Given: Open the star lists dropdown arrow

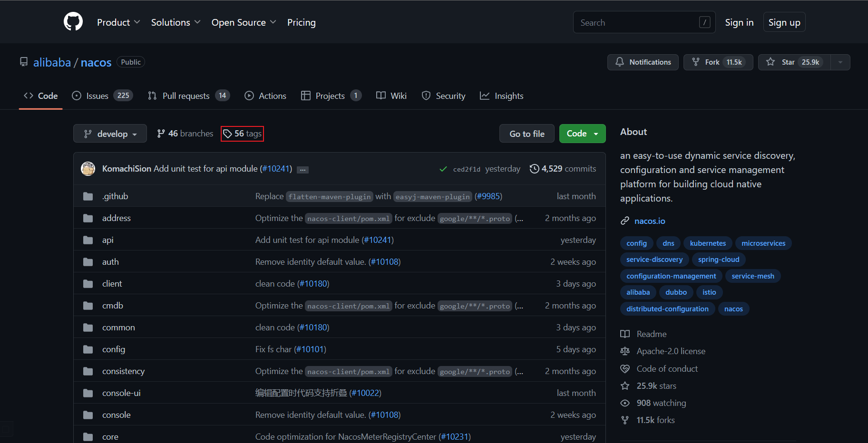Looking at the screenshot, I should click(x=840, y=62).
